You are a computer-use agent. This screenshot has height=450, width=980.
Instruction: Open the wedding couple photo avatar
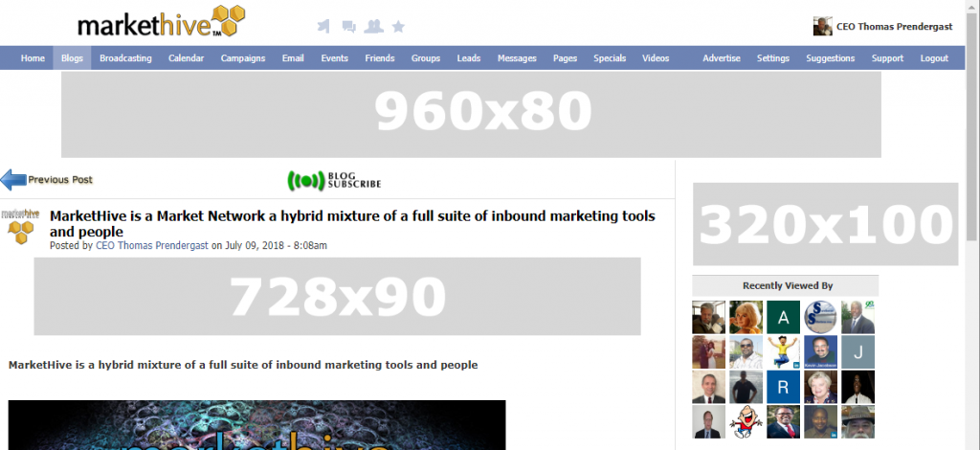709,352
